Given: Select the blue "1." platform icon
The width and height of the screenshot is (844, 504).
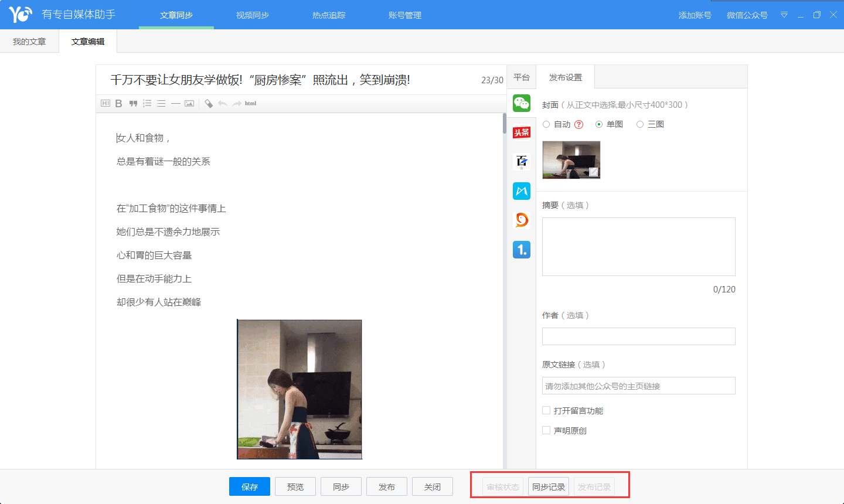Looking at the screenshot, I should pyautogui.click(x=521, y=250).
